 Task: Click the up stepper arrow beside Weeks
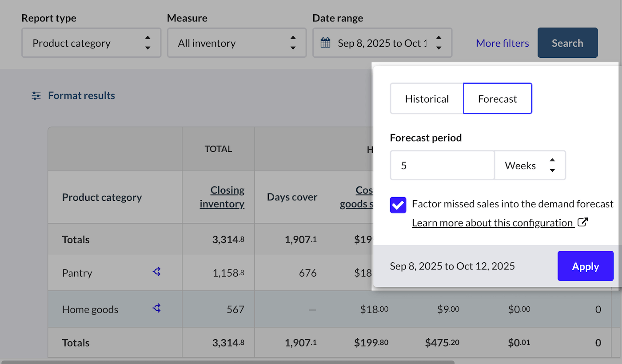pos(552,161)
